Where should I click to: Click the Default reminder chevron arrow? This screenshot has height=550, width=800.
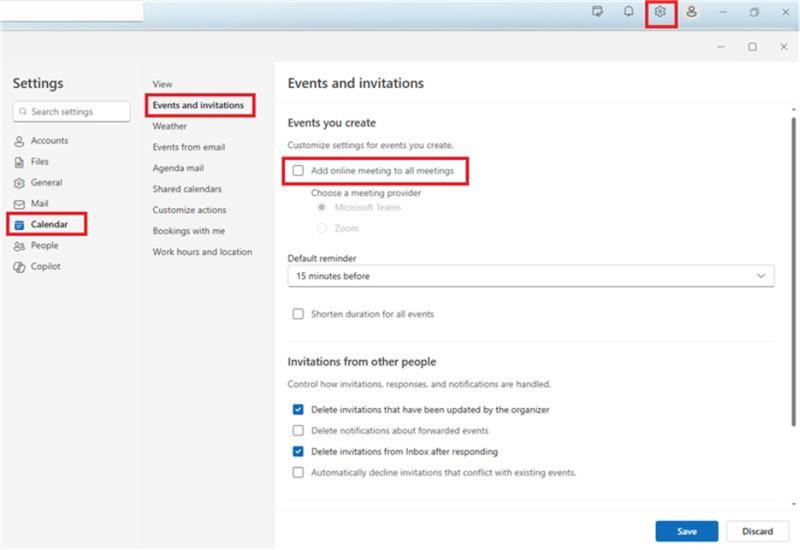pos(761,276)
